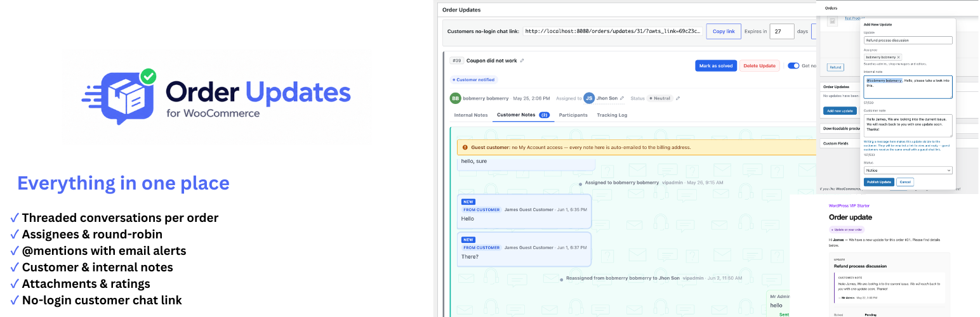980x317 pixels.
Task: Open the Status dropdown showing Notice
Action: click(x=908, y=171)
